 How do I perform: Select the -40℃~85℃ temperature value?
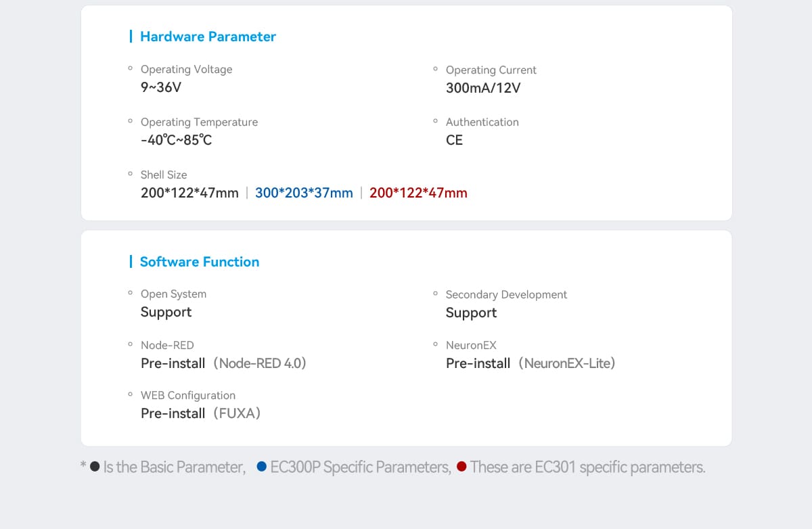tap(176, 140)
